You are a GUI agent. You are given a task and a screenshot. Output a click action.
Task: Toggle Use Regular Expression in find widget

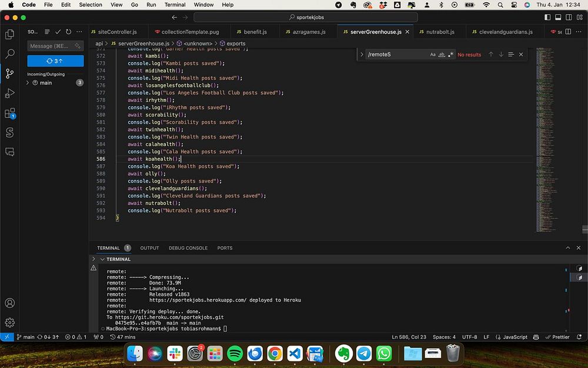(x=450, y=54)
